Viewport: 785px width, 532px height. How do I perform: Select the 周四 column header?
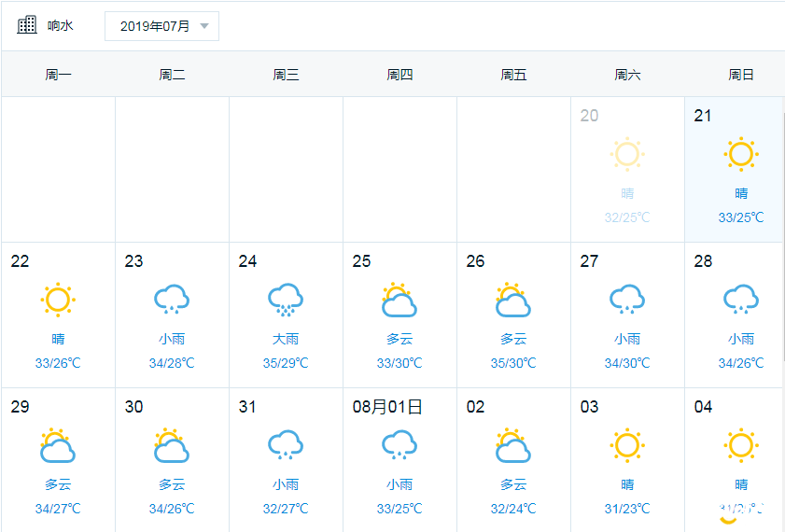coord(400,75)
